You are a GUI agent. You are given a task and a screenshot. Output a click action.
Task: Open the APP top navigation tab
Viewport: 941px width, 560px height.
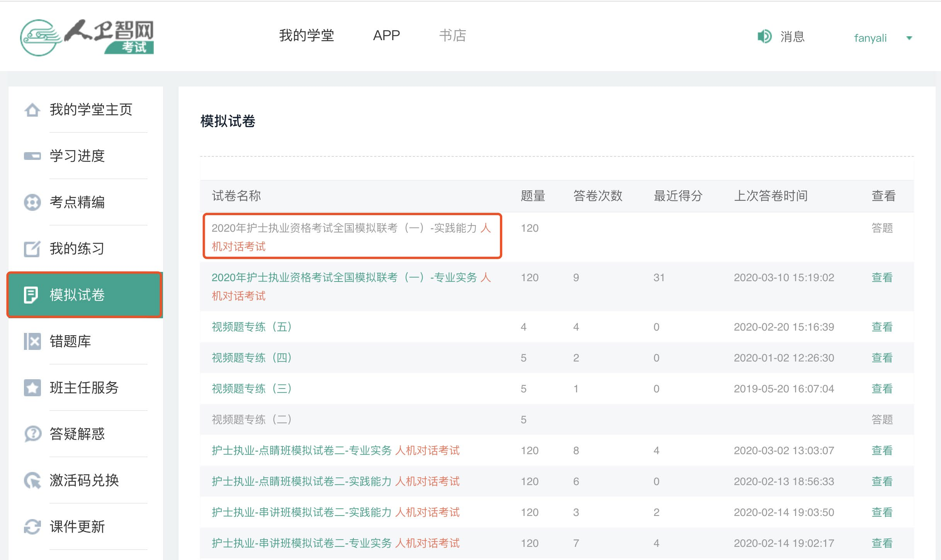pos(386,36)
